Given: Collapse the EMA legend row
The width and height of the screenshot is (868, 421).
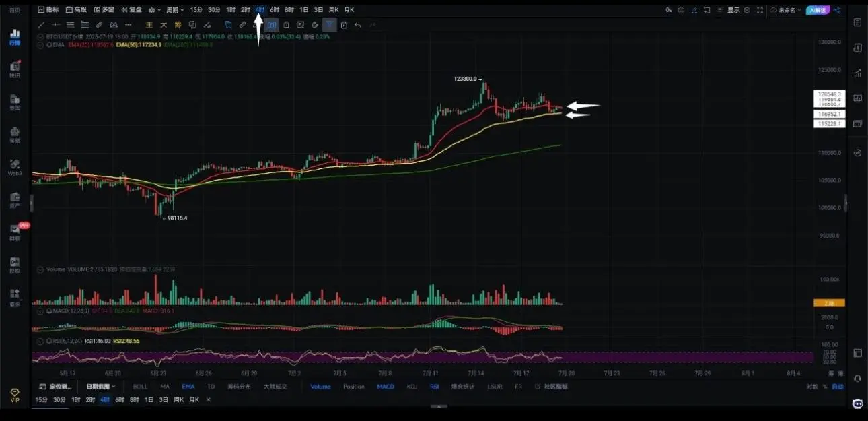Looking at the screenshot, I should [x=40, y=44].
